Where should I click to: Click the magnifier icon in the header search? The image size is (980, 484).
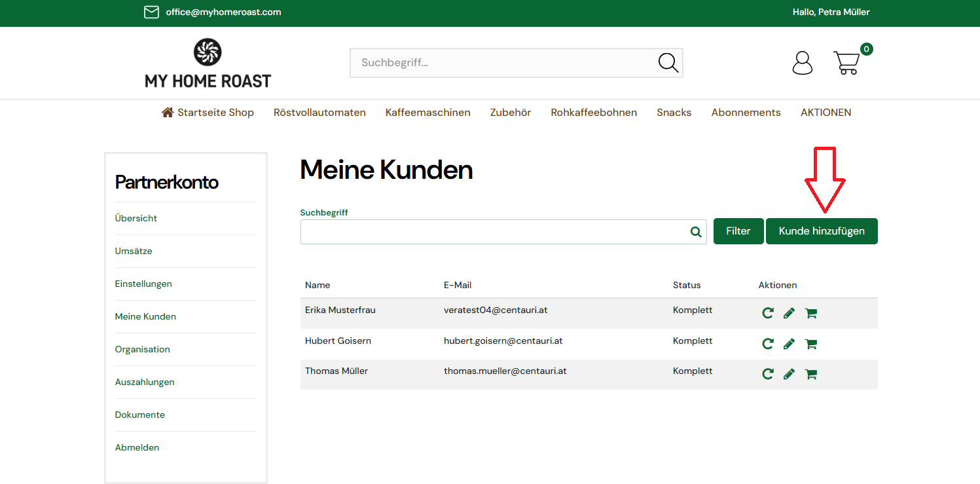pos(668,63)
